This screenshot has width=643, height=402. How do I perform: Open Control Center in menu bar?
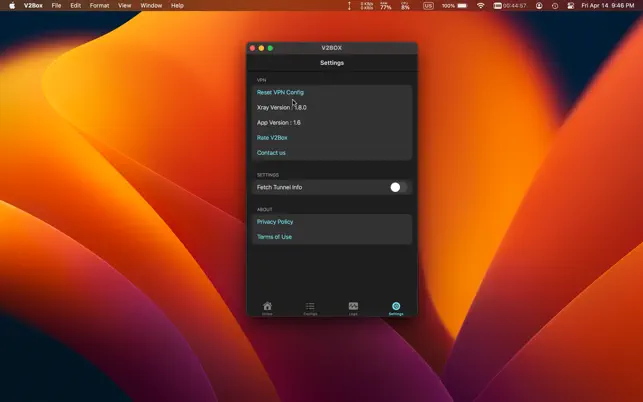(570, 6)
